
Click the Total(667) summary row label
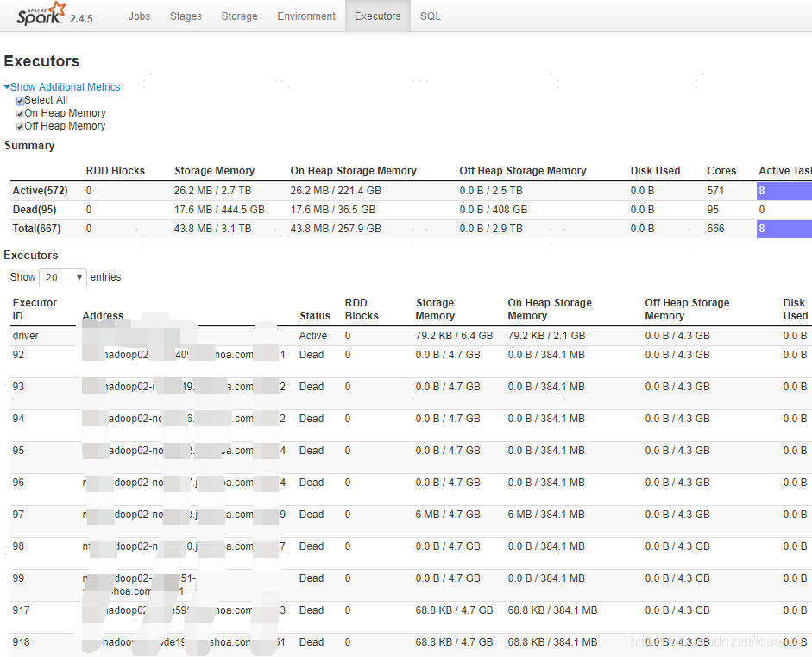pos(36,229)
